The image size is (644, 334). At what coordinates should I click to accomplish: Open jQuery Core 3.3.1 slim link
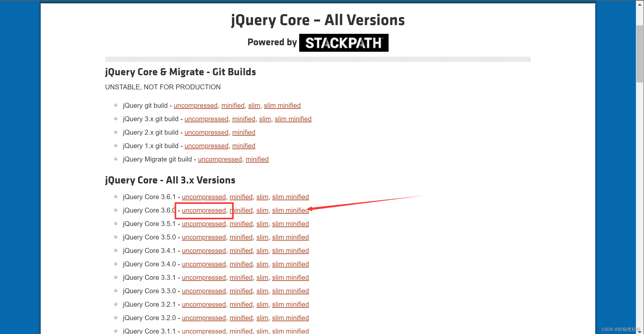click(x=262, y=277)
